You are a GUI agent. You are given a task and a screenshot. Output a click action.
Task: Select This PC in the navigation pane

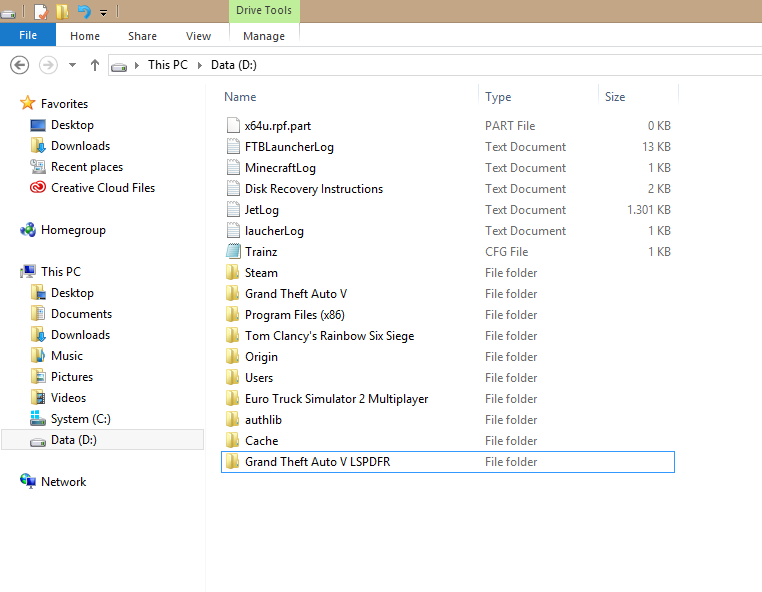[60, 272]
